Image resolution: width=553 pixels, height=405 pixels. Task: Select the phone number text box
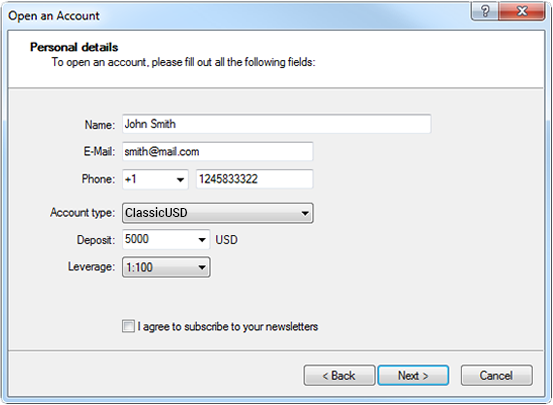tap(254, 179)
